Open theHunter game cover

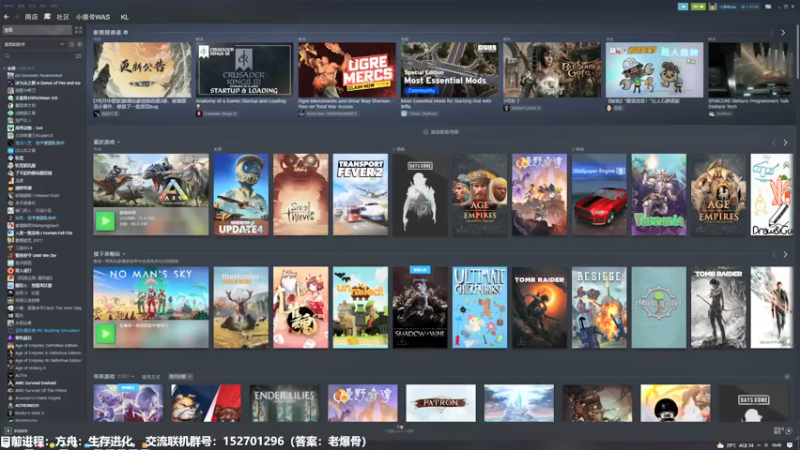[241, 307]
